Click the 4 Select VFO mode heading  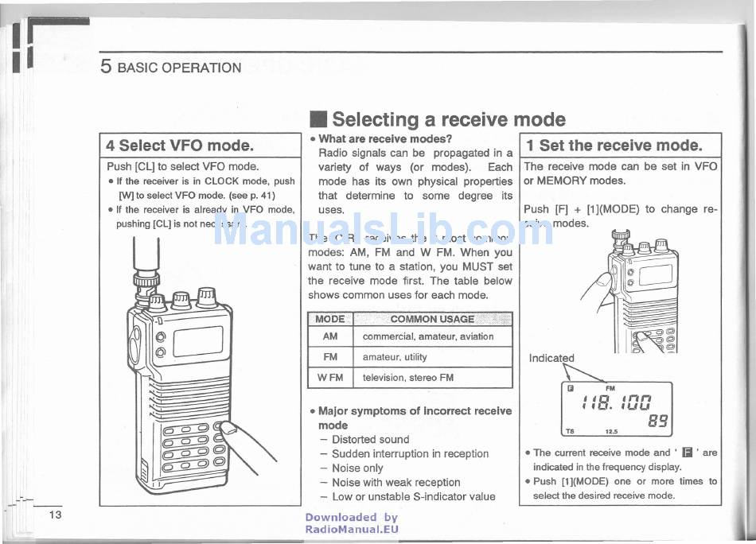180,146
